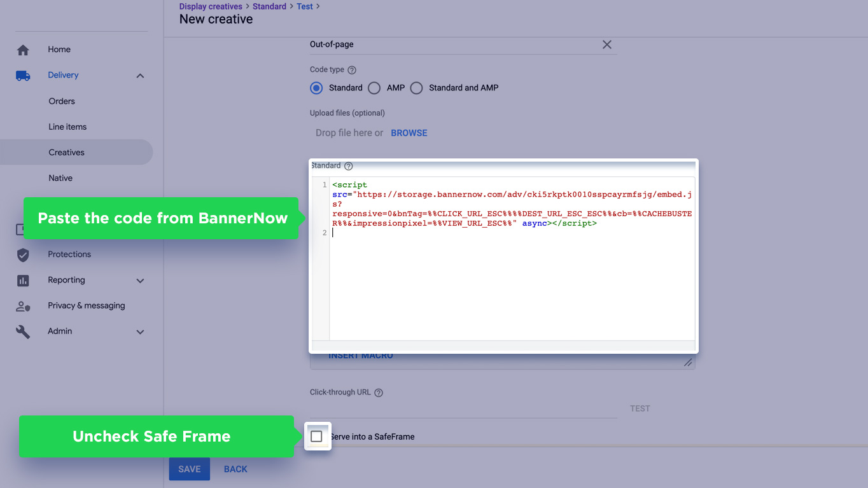The height and width of the screenshot is (488, 868).
Task: Go to Standard breadcrumb link
Action: [270, 6]
